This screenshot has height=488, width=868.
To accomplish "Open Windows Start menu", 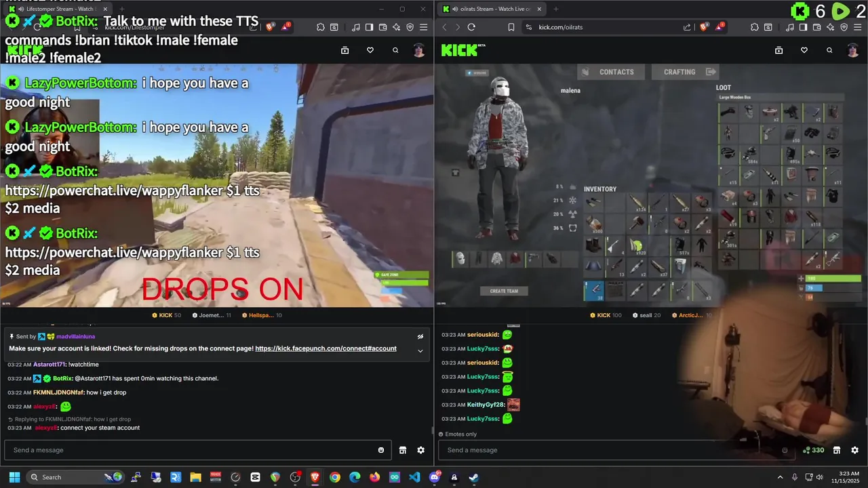I will point(14,477).
